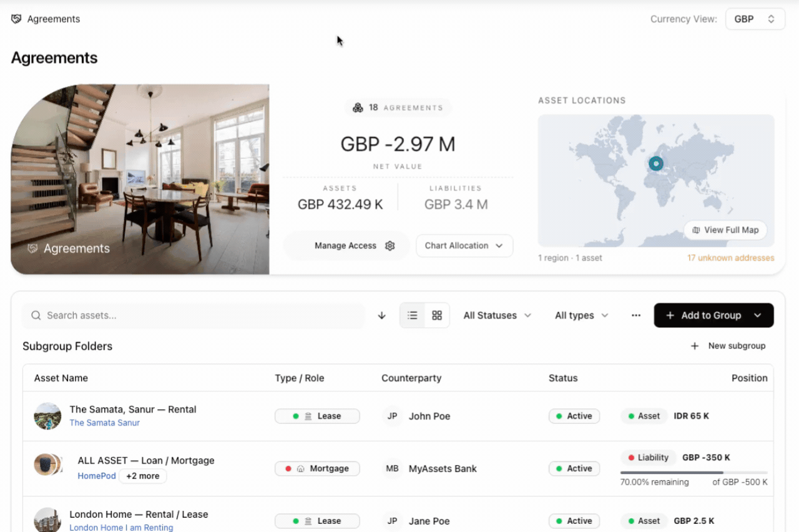Screen dimensions: 799x532
Task: Open 17 unknown addresses link
Action: coord(730,258)
